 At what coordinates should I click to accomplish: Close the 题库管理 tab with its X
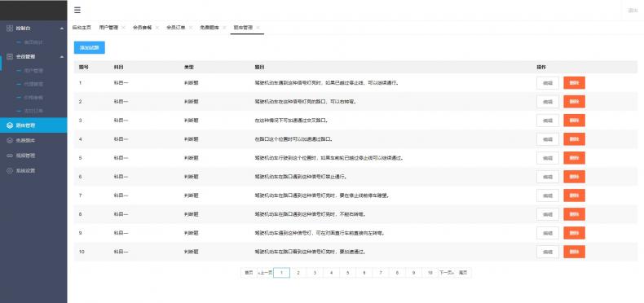pos(258,28)
